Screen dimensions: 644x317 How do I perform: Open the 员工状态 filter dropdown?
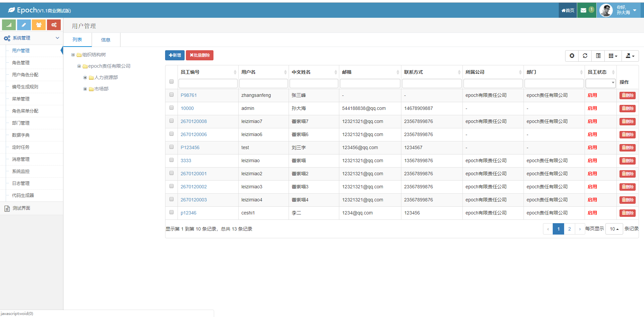(600, 83)
